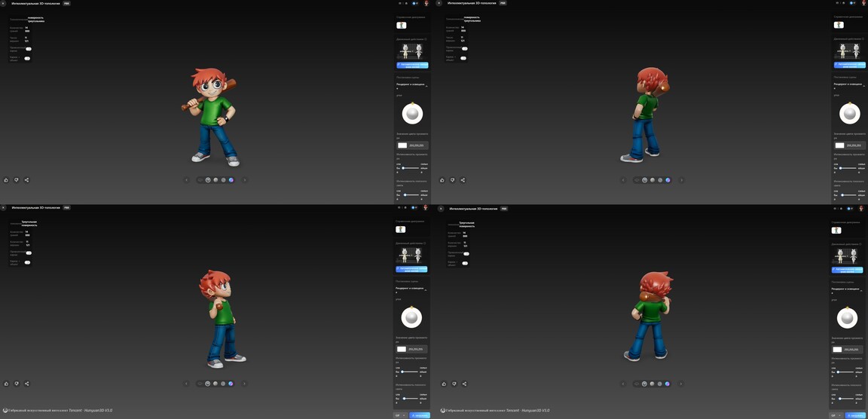Open reference image thumbnail in front-view screenshot
Viewport: 868px width, 419px height.
pyautogui.click(x=402, y=25)
